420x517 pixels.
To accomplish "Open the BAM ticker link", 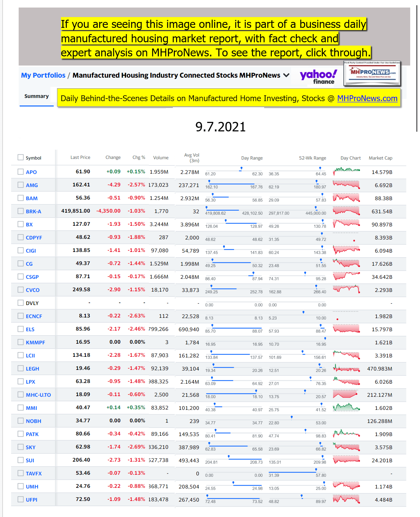I will [32, 198].
